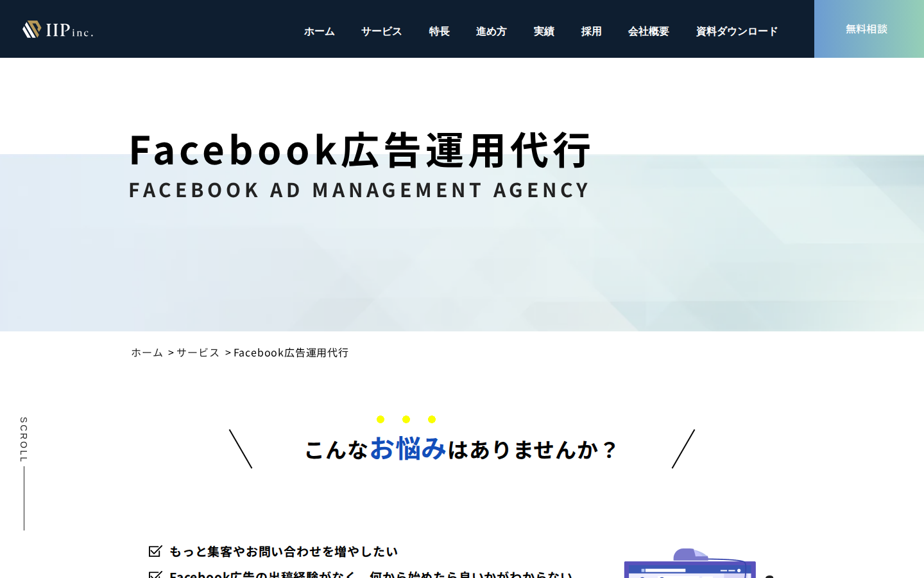924x578 pixels.
Task: Open the 特長 menu item
Action: [440, 31]
